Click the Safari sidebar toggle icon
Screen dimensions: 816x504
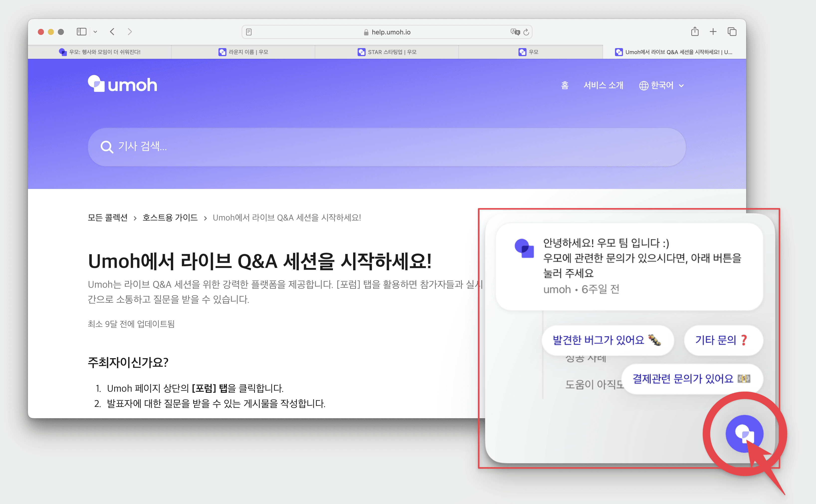81,32
